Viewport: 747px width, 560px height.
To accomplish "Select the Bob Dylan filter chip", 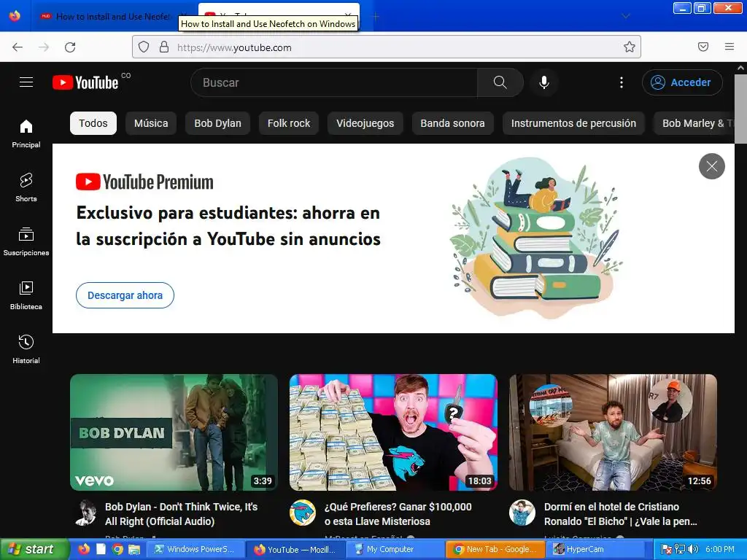I will [x=217, y=123].
